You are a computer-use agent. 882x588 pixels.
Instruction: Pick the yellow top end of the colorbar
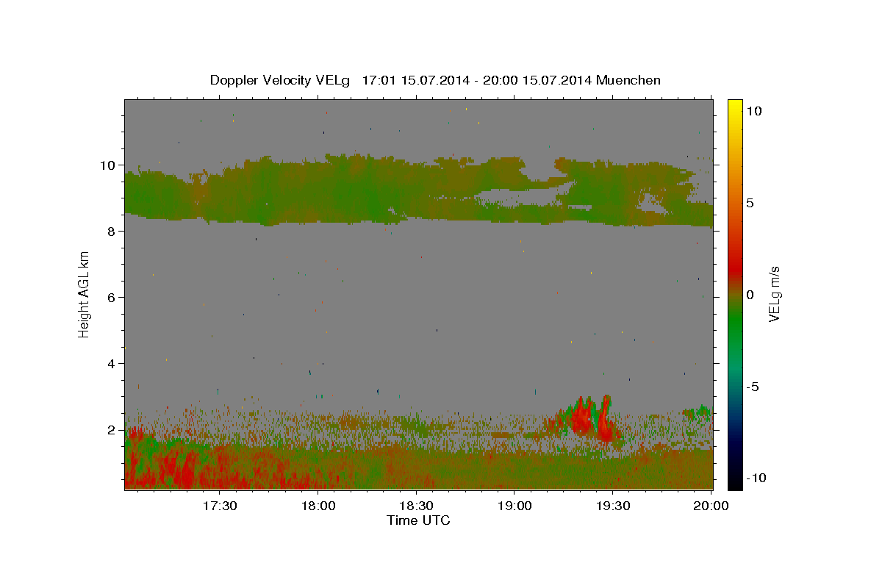click(x=734, y=107)
